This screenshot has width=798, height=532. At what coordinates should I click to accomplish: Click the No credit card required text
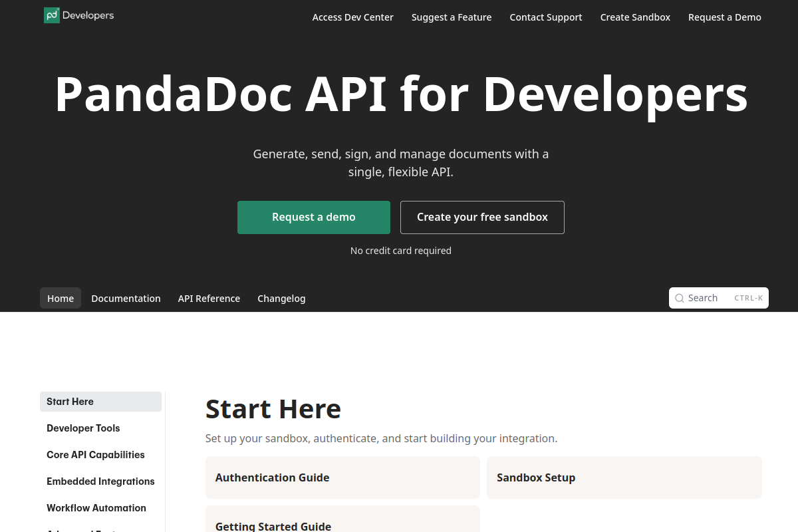pyautogui.click(x=401, y=251)
